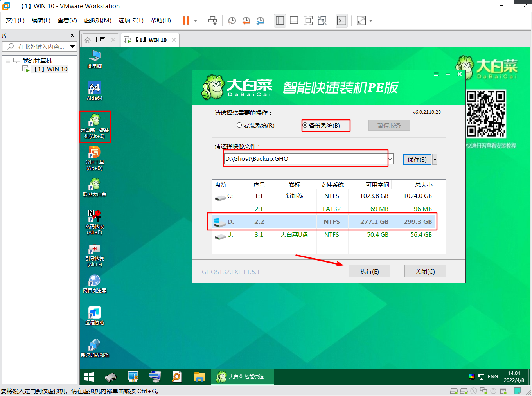
Task: Click the 暂停服务 button
Action: (x=389, y=125)
